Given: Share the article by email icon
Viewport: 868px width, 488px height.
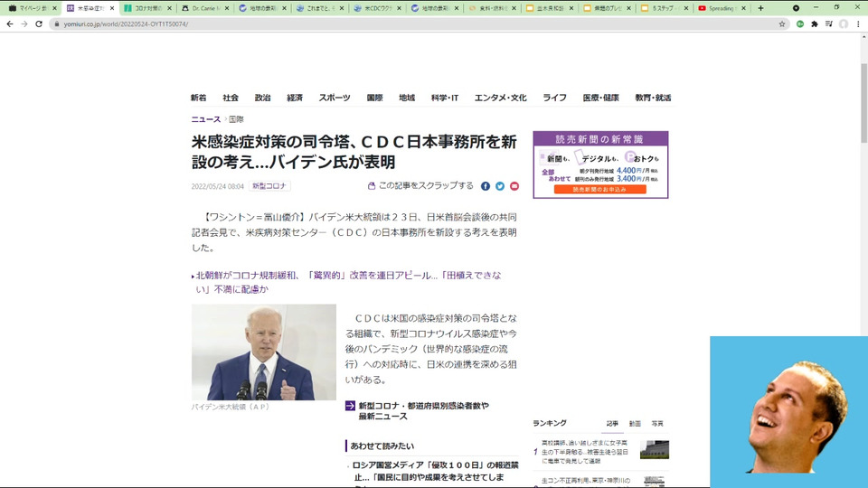Looking at the screenshot, I should (x=514, y=186).
